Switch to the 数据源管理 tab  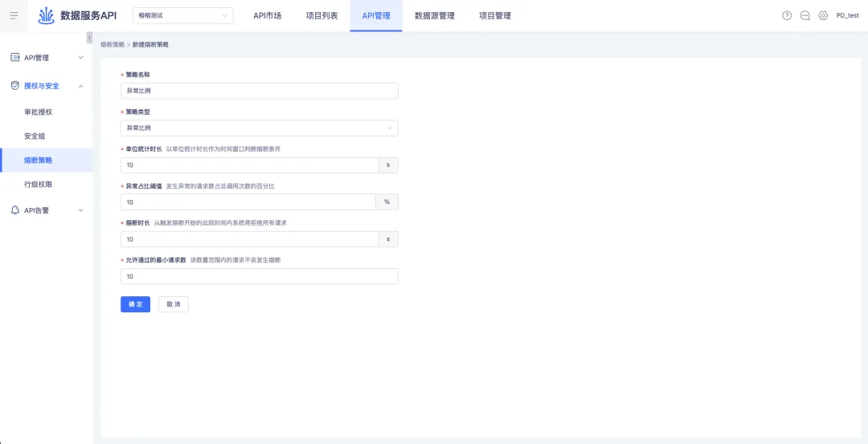(435, 15)
